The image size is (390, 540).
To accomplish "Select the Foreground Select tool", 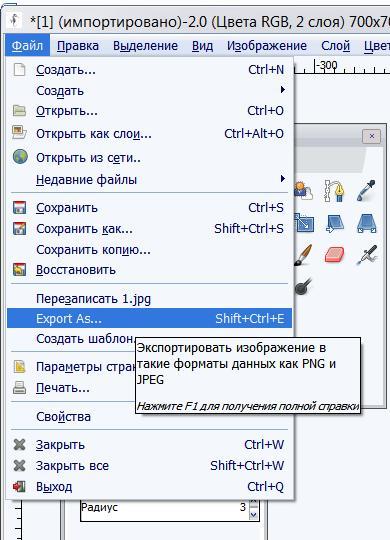I will (x=303, y=190).
